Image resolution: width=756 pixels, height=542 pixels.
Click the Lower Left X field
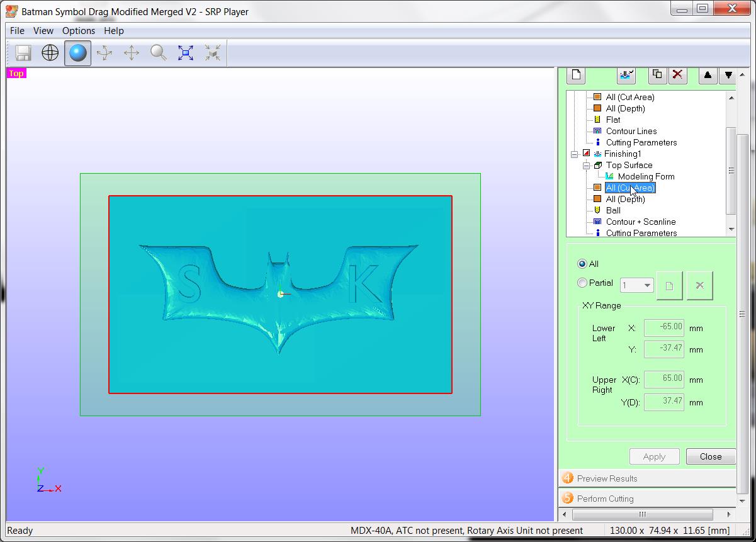[664, 327]
